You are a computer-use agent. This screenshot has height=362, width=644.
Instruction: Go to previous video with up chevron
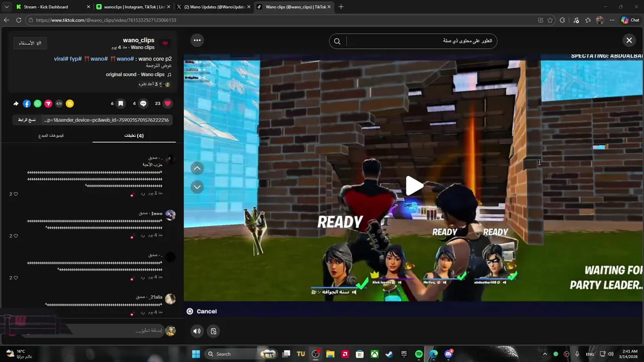pos(197,168)
